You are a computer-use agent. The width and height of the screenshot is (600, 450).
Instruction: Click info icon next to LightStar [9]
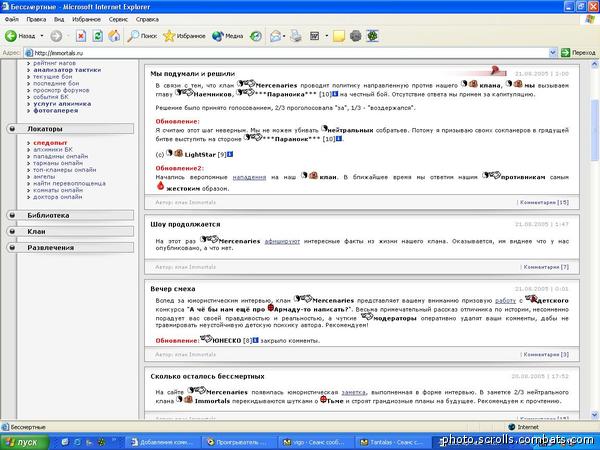[230, 154]
